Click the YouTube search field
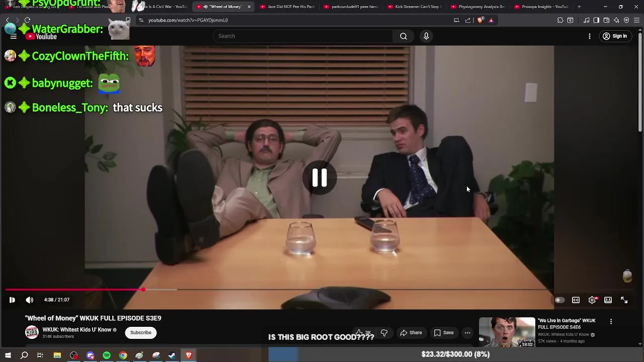This screenshot has width=644, height=362. tap(303, 36)
